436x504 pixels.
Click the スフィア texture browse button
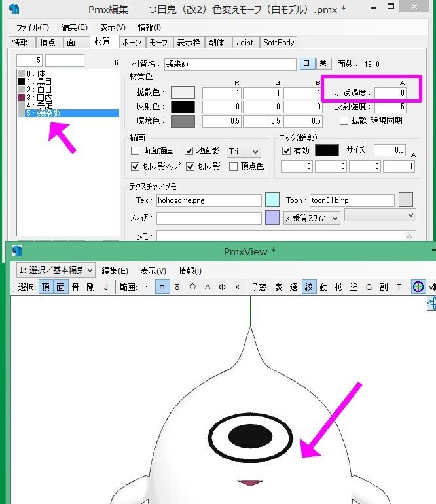[272, 217]
